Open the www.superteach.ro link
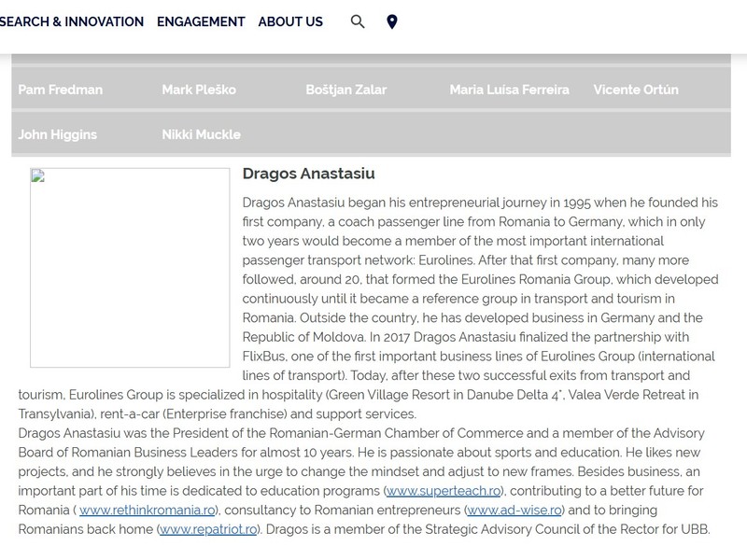Viewport: 747px width, 560px height. [x=443, y=491]
